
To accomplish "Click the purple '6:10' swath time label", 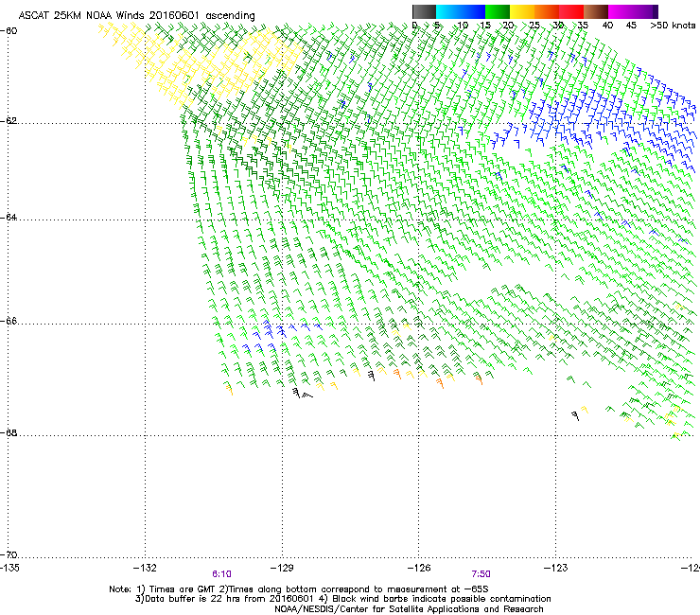I will pyautogui.click(x=222, y=574).
